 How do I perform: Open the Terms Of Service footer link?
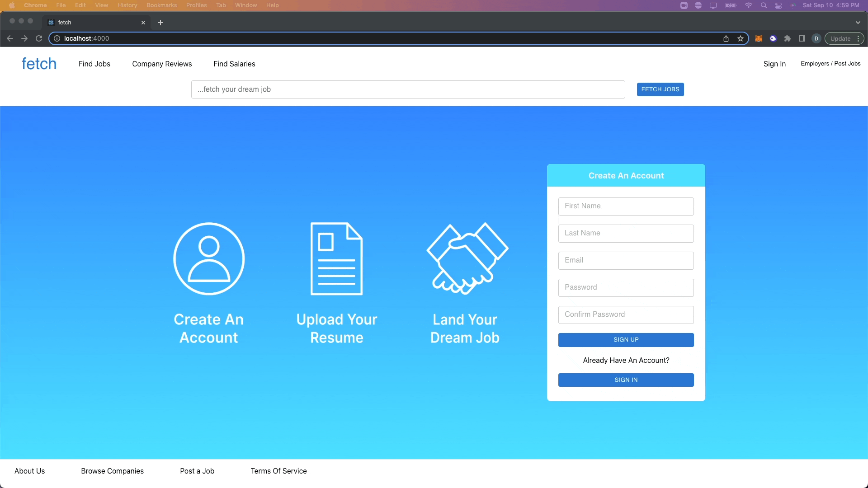click(x=278, y=471)
